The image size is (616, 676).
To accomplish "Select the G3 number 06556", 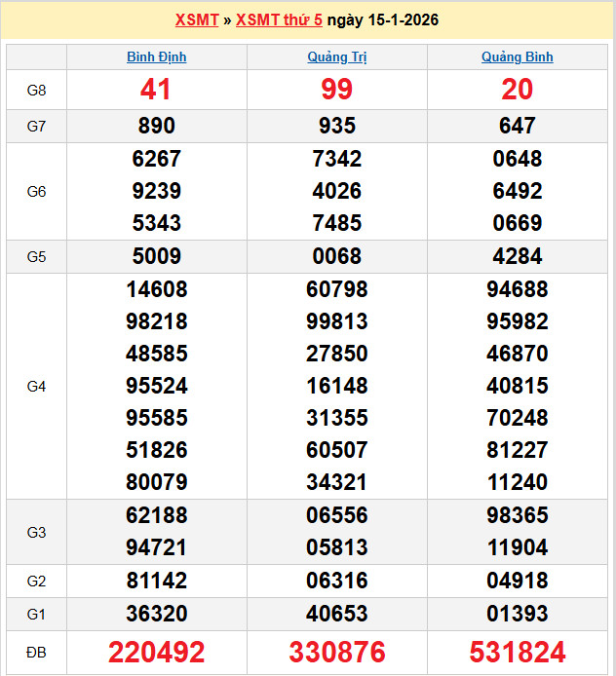I will (336, 515).
